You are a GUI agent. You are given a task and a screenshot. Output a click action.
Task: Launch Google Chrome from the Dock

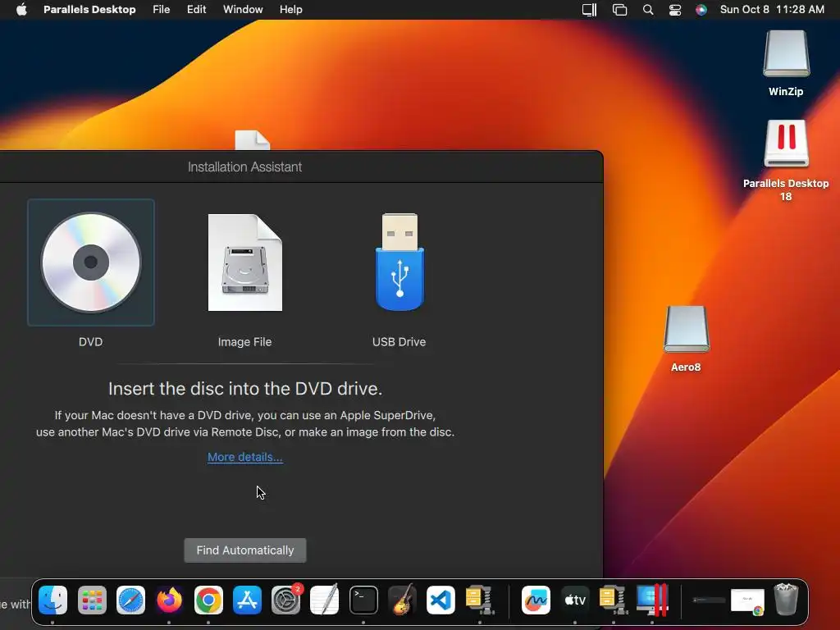tap(208, 600)
